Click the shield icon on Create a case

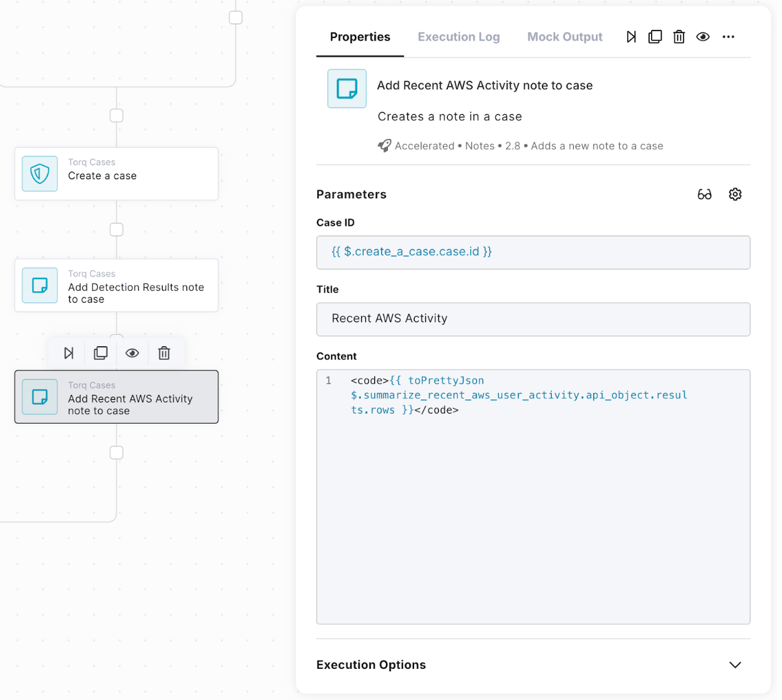click(x=40, y=173)
